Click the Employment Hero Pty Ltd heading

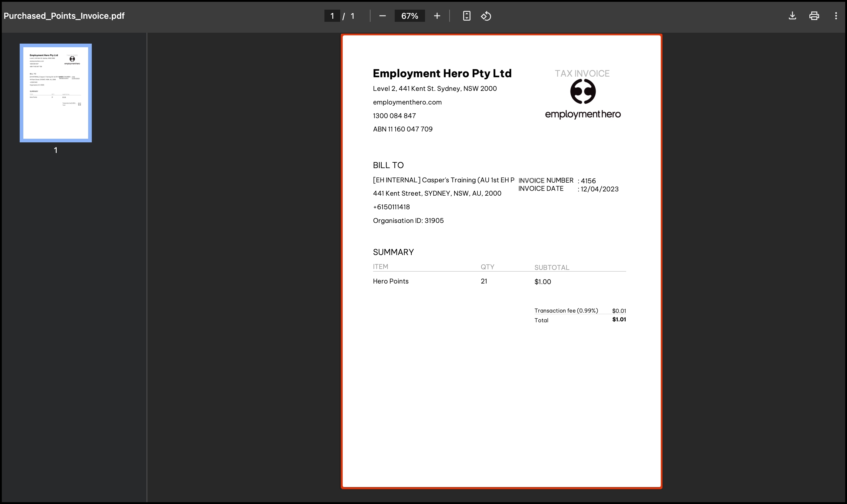pos(442,73)
